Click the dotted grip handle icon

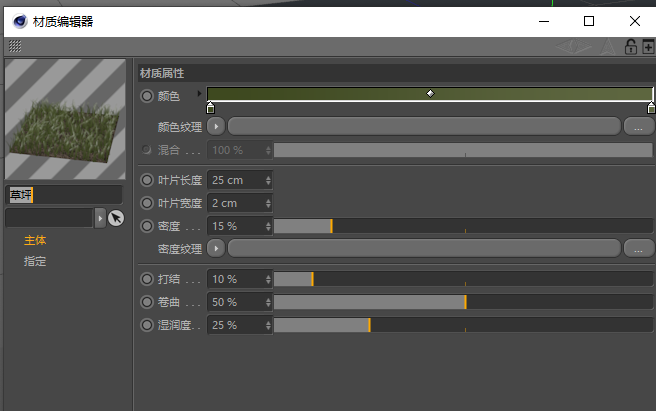coord(15,46)
